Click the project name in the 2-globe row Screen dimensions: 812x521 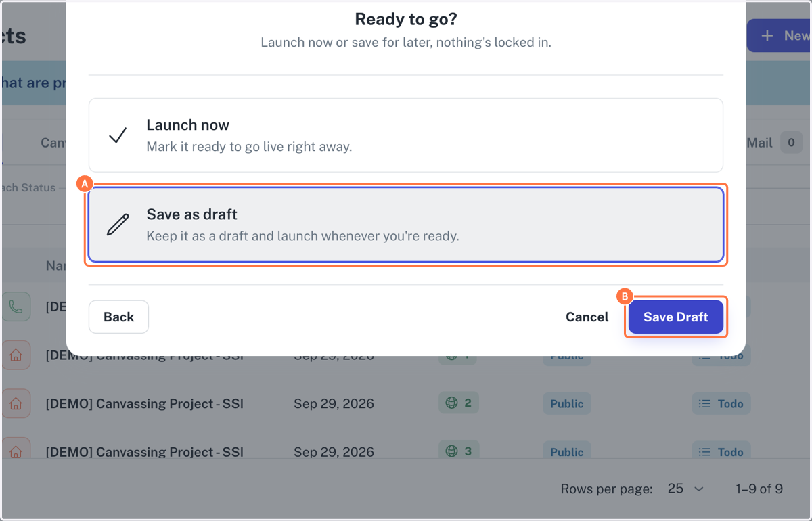(x=144, y=404)
